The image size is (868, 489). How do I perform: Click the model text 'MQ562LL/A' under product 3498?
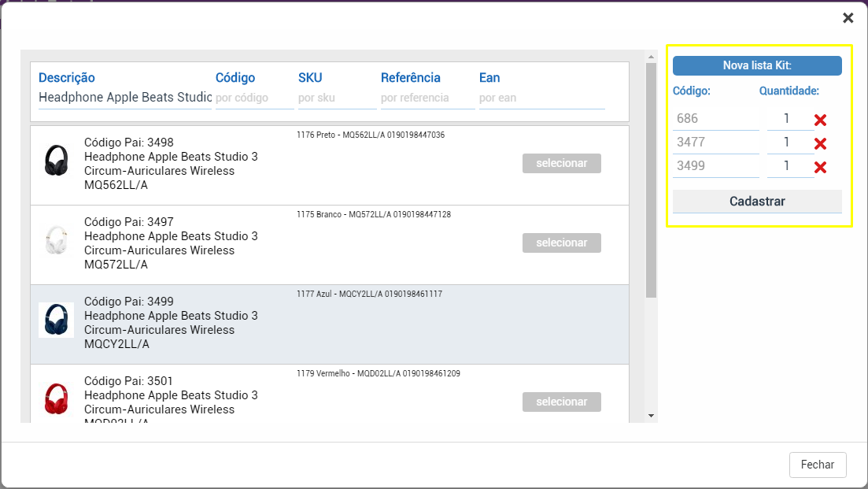(116, 186)
